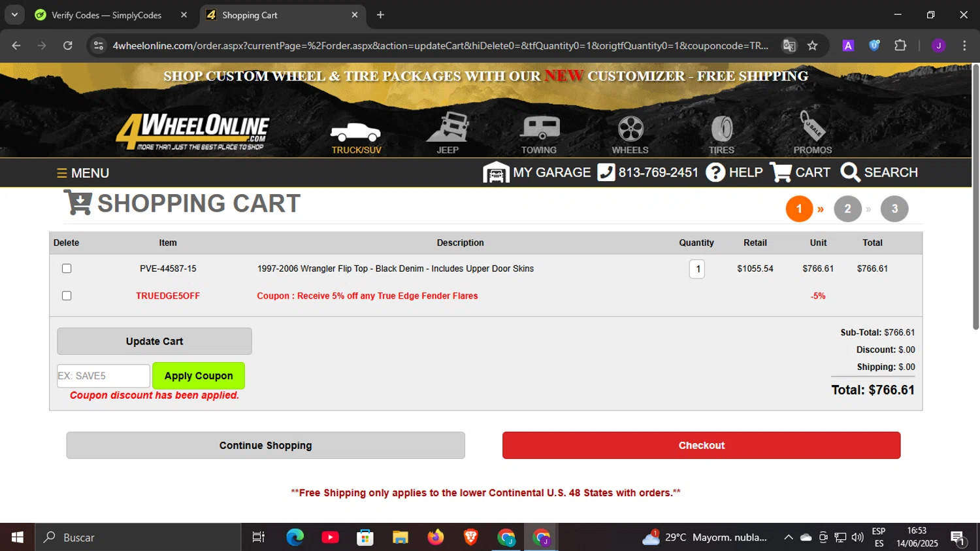
Task: Launch Microsoft Edge from taskbar
Action: [x=295, y=537]
